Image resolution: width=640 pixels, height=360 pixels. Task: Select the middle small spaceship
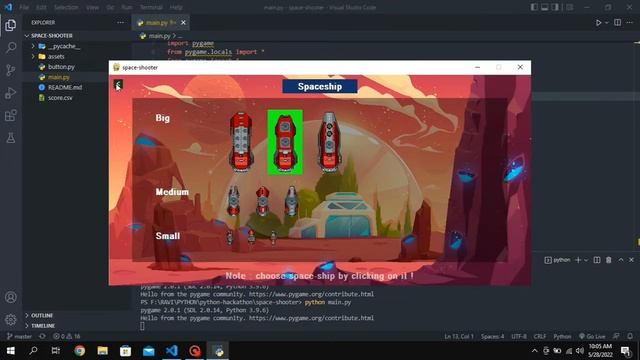pyautogui.click(x=251, y=236)
